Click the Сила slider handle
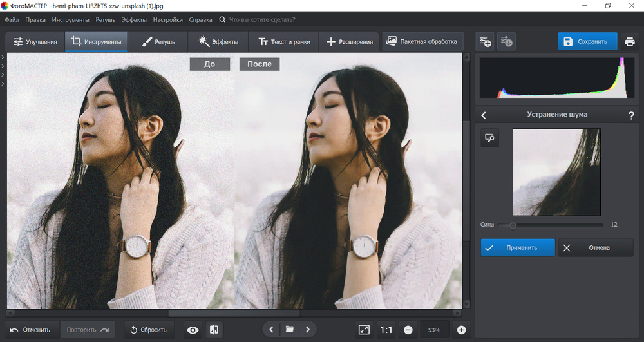 [513, 225]
